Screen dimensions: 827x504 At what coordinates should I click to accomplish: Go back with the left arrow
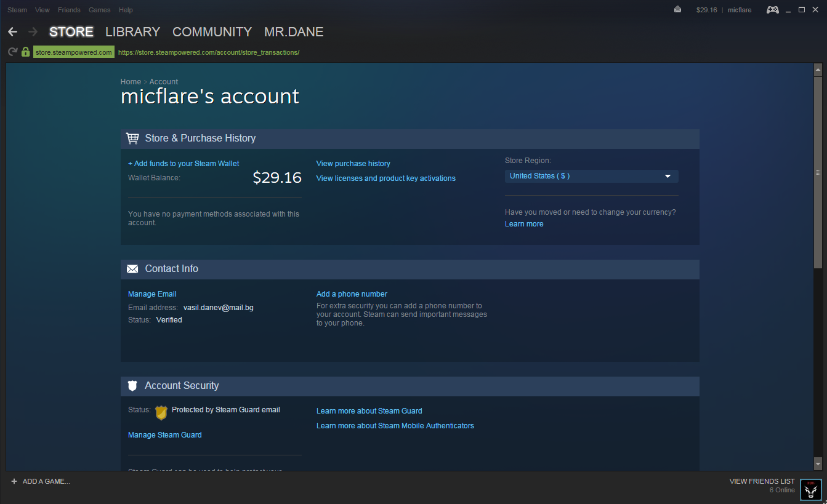click(12, 32)
